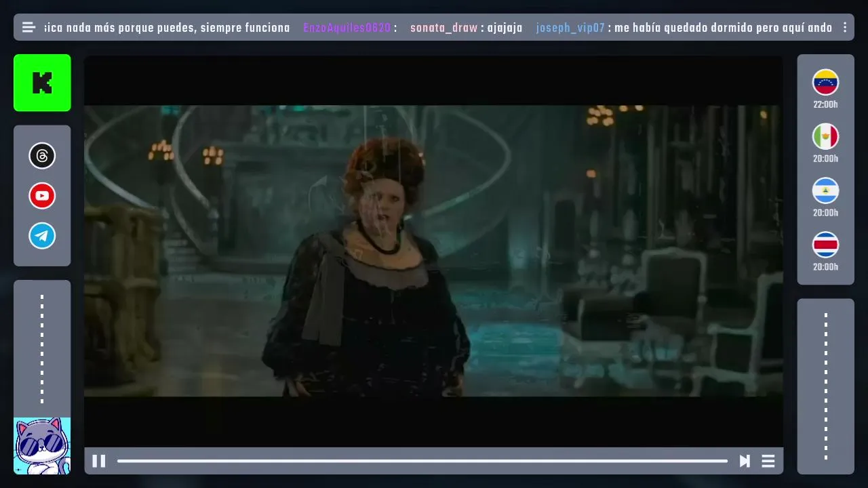The height and width of the screenshot is (488, 868).
Task: Select the Nicaragua flag 20:00h
Action: point(826,190)
